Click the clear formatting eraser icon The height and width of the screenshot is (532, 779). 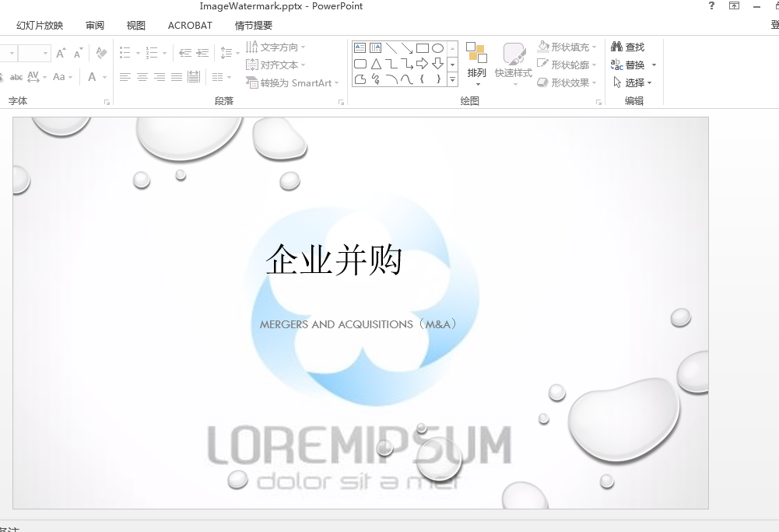pyautogui.click(x=101, y=54)
